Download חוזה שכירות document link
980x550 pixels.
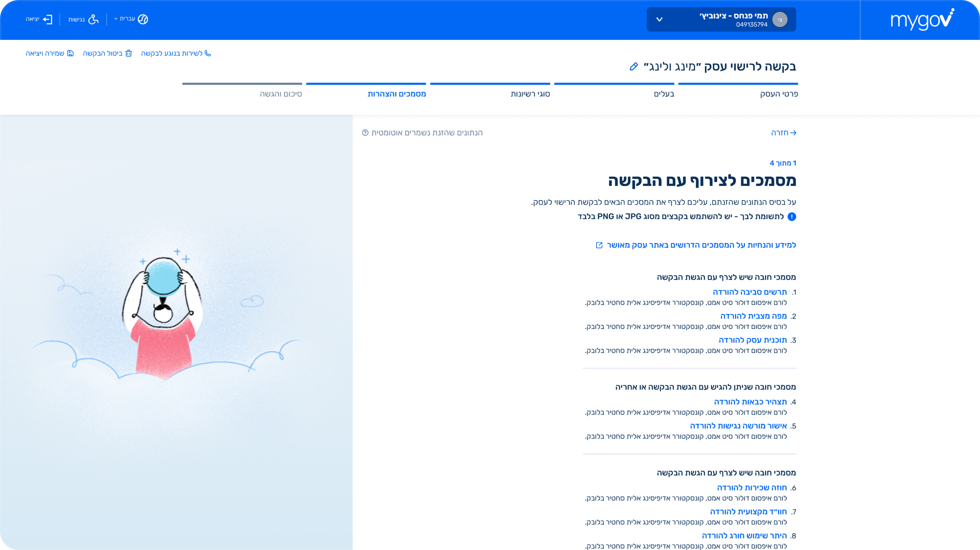click(752, 488)
